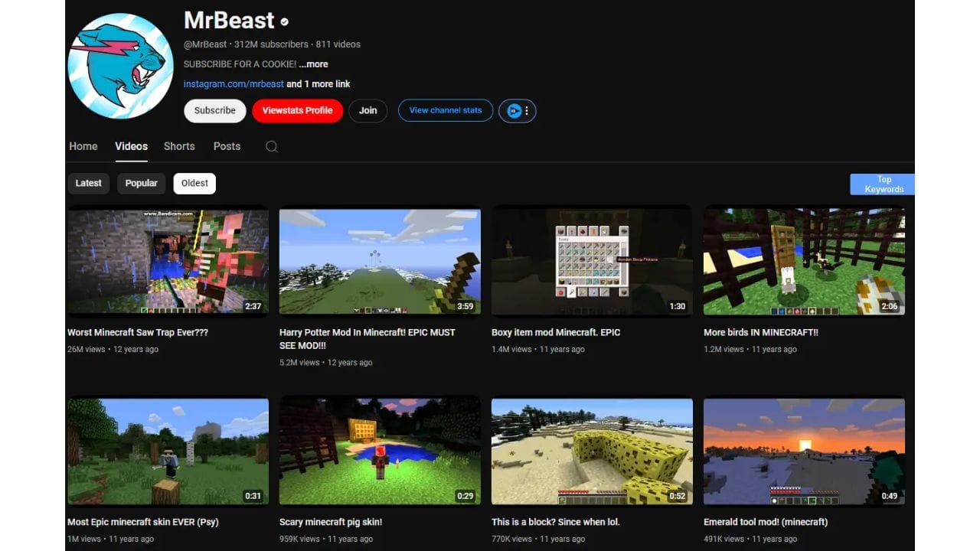Click the '5.2M views • 12 years ago' text
The height and width of the screenshot is (551, 980).
[x=326, y=363]
